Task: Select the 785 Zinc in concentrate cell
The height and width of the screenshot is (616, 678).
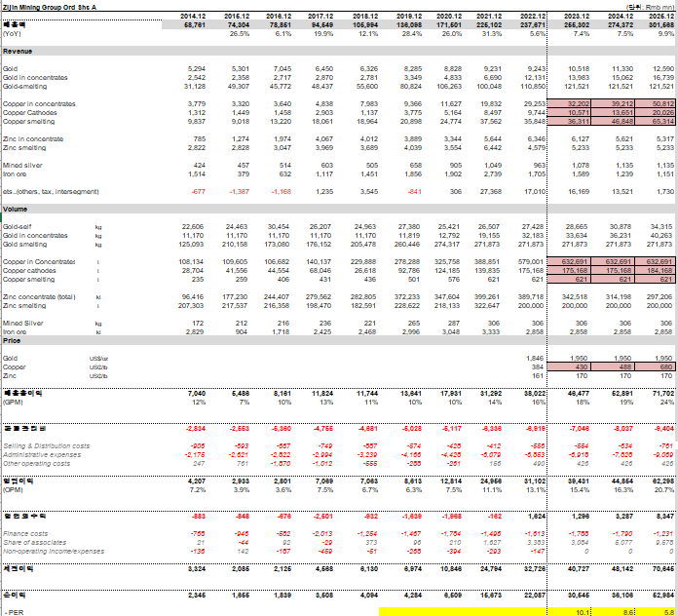Action: 200,138
